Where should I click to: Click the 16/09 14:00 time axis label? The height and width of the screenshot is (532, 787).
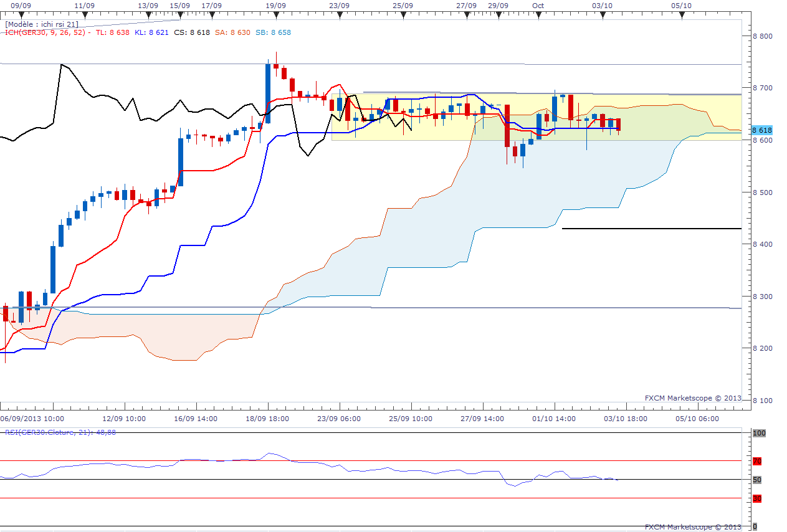pos(196,419)
